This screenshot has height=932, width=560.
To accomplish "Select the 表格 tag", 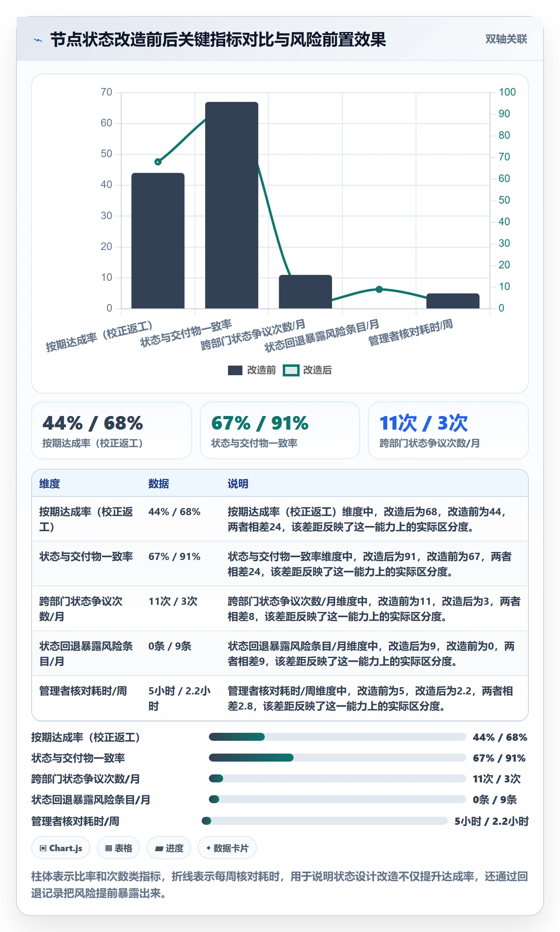I will click(x=118, y=848).
